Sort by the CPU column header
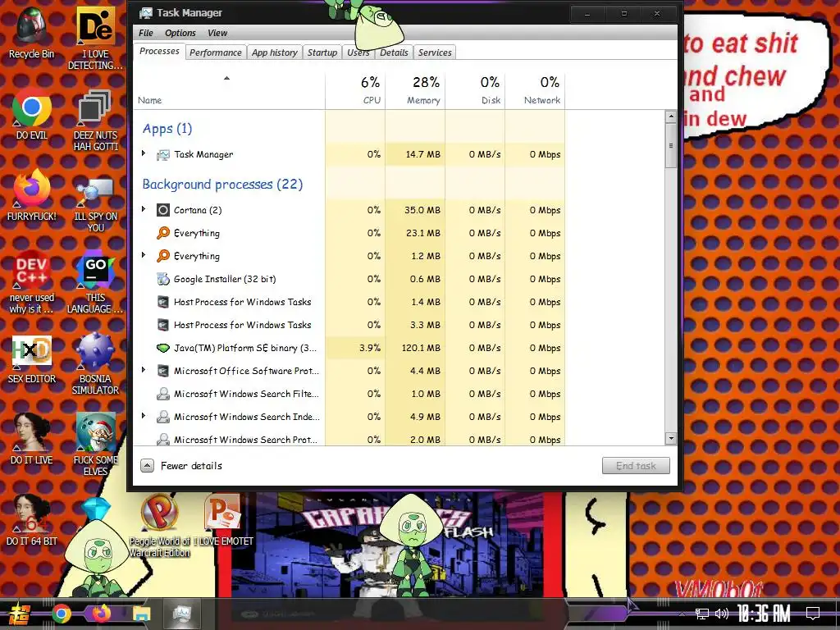 pos(355,90)
